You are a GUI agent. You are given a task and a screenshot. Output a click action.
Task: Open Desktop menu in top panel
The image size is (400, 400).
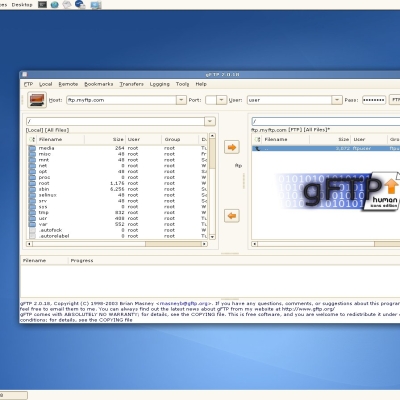[22, 5]
